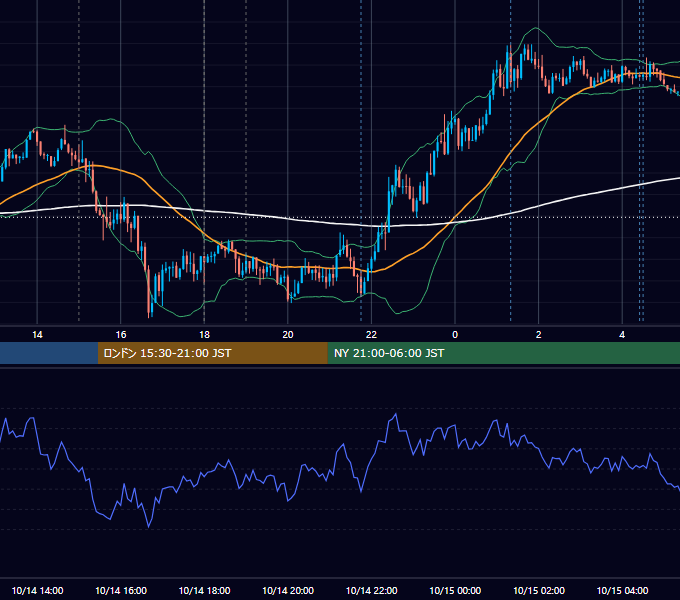The width and height of the screenshot is (680, 600).
Task: Click the 10/15 02:00 time label
Action: 539,590
